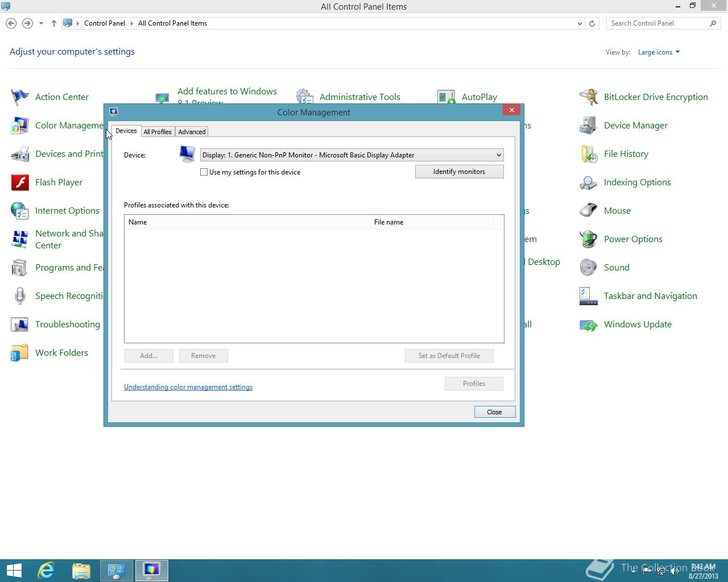Click the Windows Update label
728x582 pixels.
638,325
